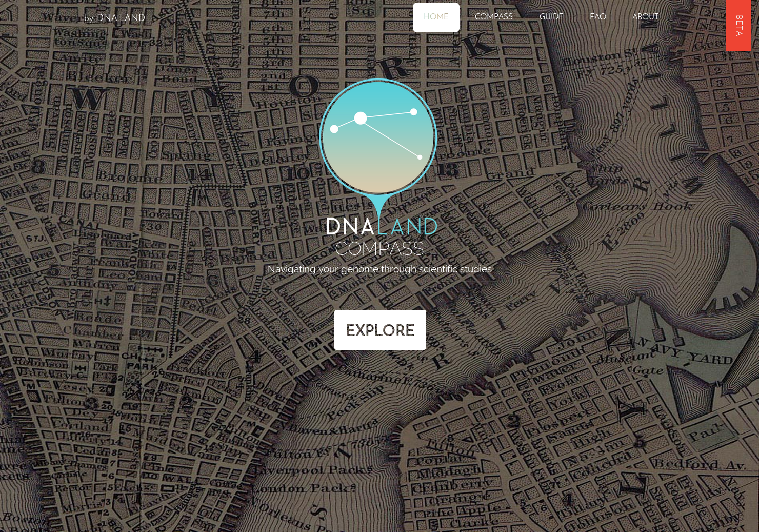Open the ABOUT page
759x532 pixels.
[645, 17]
